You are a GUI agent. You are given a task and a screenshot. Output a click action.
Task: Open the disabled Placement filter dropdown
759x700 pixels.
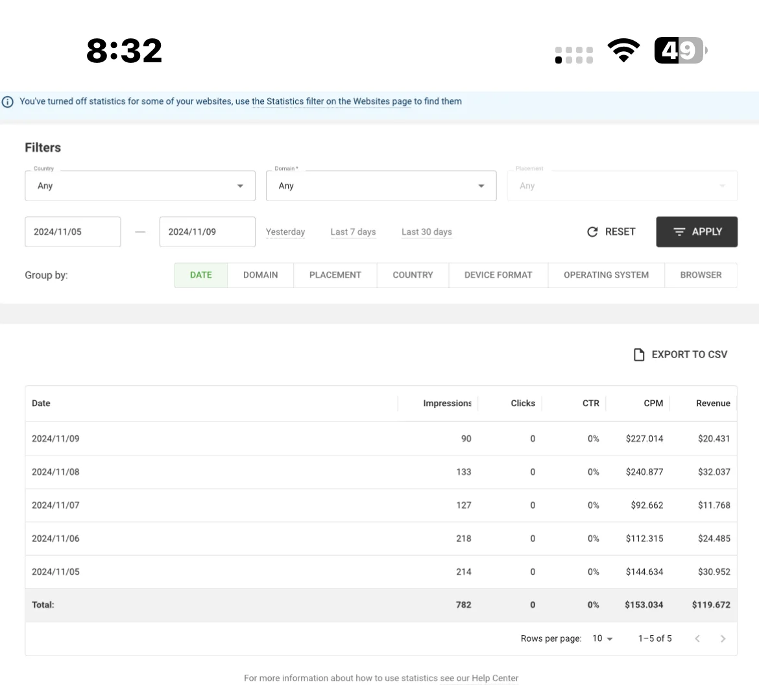click(x=622, y=186)
